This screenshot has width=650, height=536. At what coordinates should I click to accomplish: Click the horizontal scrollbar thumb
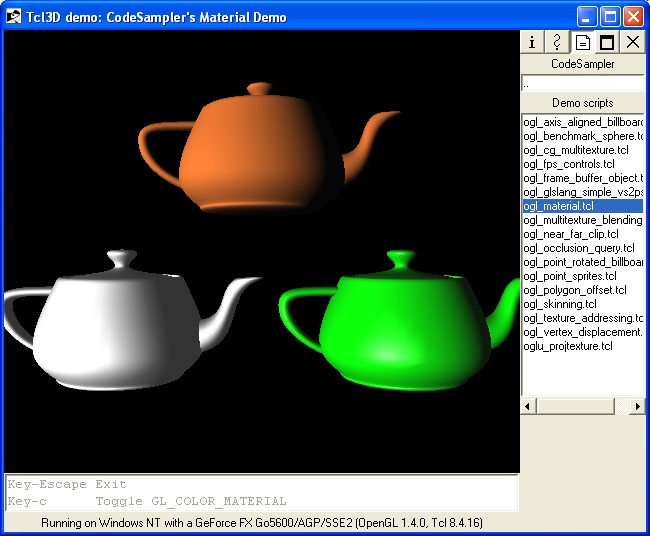575,406
